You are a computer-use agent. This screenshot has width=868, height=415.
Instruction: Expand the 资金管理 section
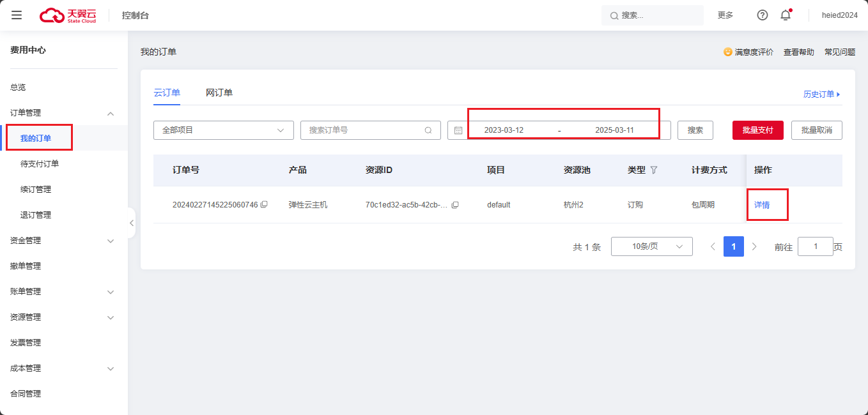point(111,241)
